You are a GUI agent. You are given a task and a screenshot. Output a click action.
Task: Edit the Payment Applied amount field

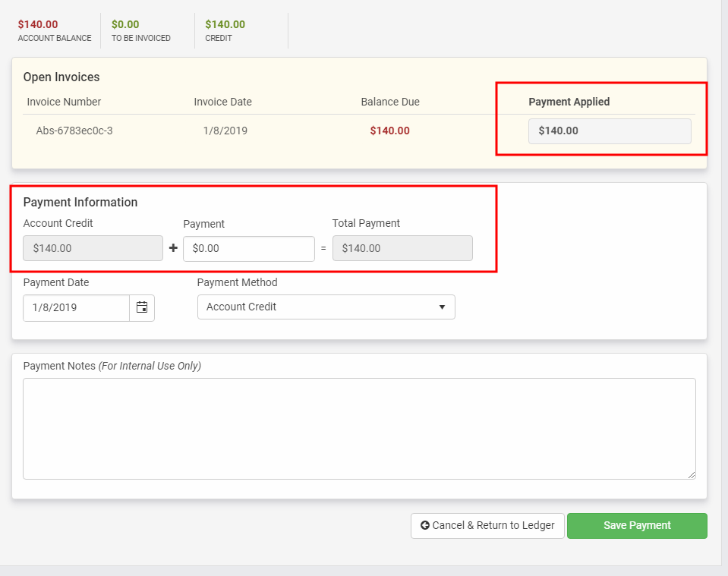tap(610, 131)
